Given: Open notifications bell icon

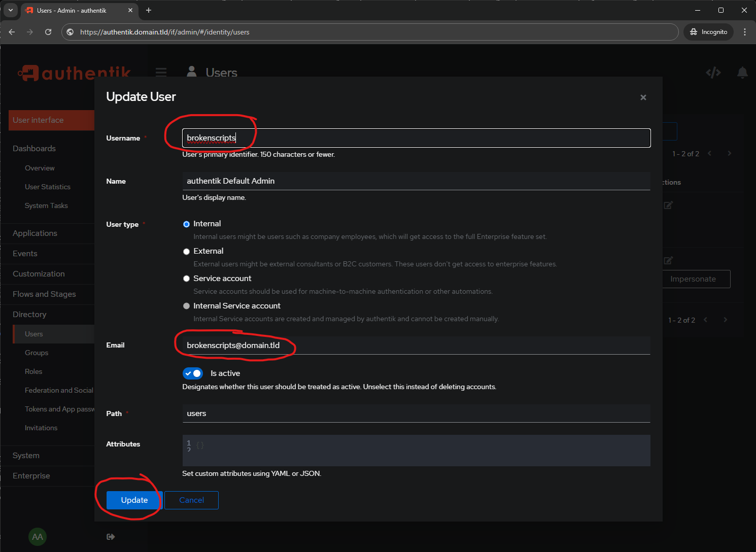Looking at the screenshot, I should (x=742, y=73).
